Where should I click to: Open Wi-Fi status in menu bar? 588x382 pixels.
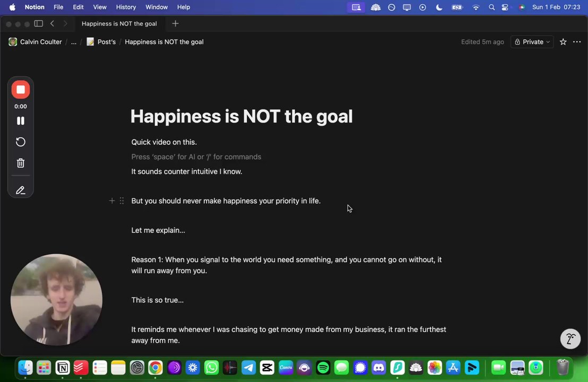(x=475, y=7)
